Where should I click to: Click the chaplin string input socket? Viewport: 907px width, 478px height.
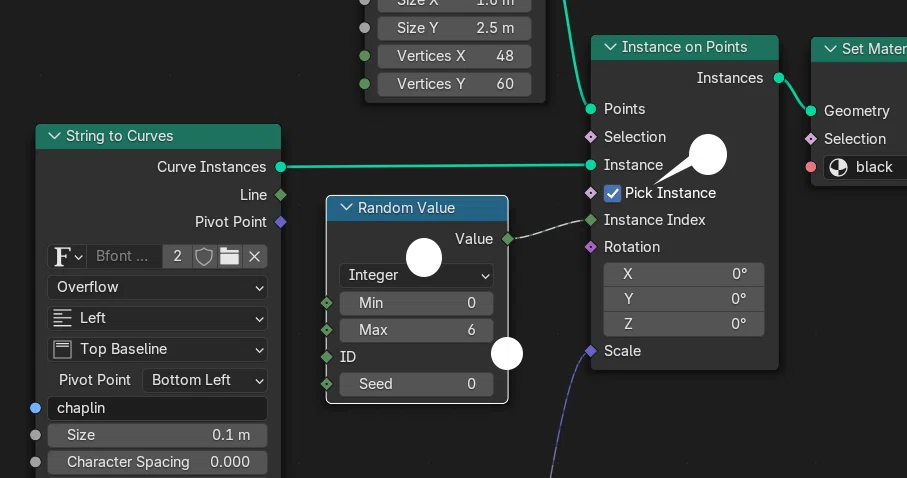pos(35,408)
